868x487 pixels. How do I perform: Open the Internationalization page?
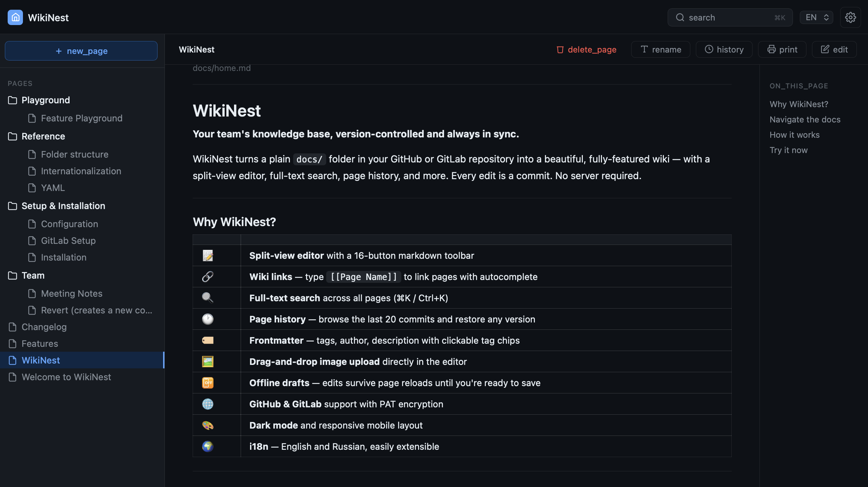[82, 171]
